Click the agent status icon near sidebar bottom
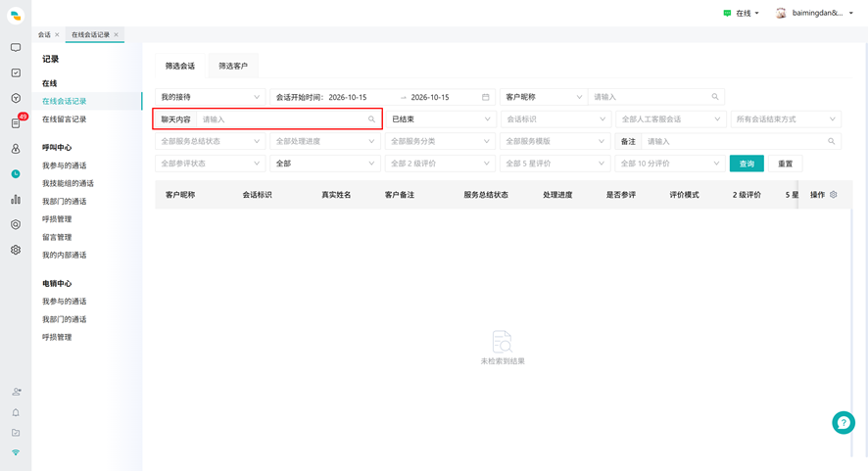Screen dimensions: 868x471 coord(16,392)
